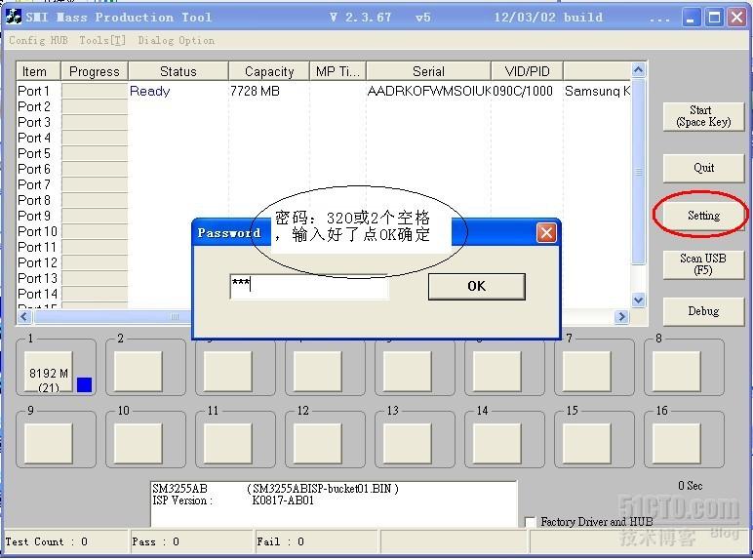The height and width of the screenshot is (560, 753).
Task: Confirm password with OK button
Action: (476, 286)
